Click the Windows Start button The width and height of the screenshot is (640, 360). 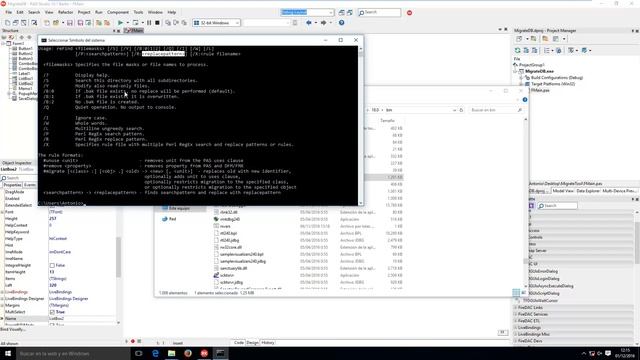[x=8, y=353]
